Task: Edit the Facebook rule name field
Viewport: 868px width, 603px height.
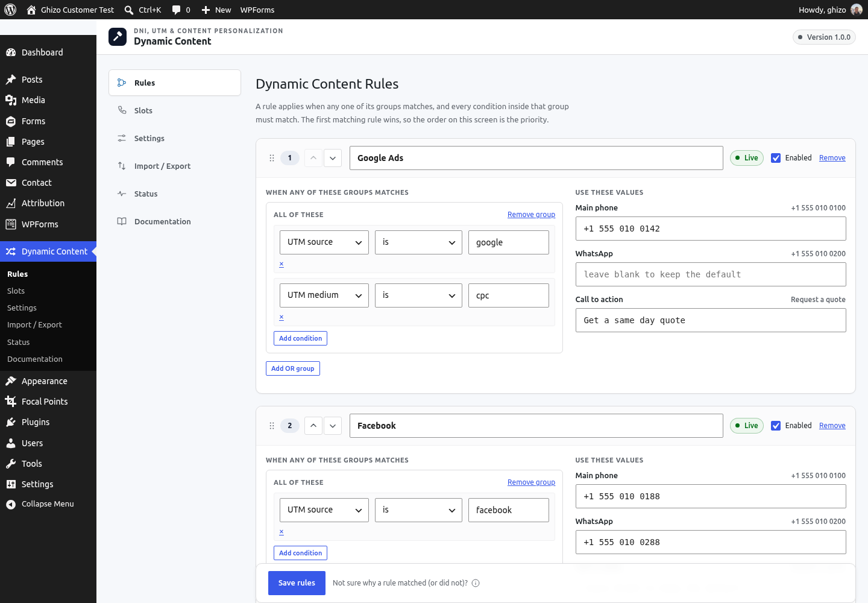Action: pos(536,426)
